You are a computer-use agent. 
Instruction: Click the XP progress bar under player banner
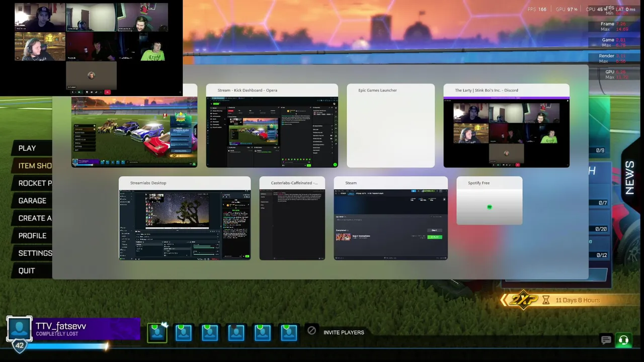[66, 346]
